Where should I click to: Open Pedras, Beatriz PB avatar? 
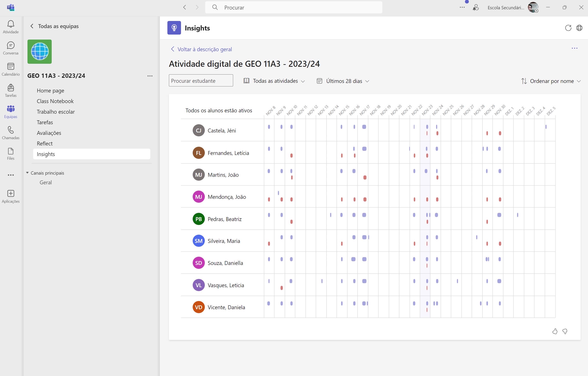click(x=198, y=219)
